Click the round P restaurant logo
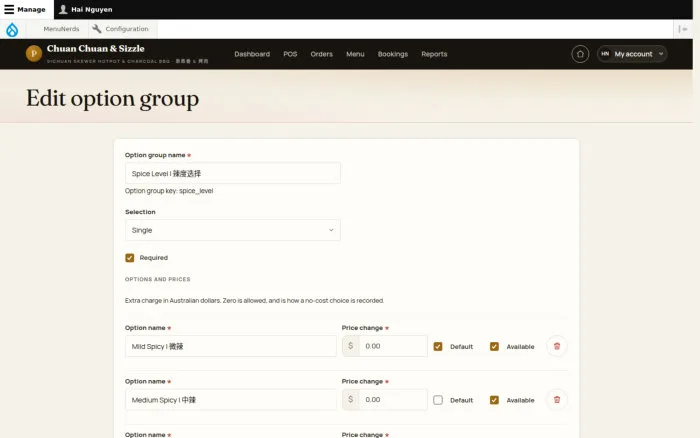 pos(34,54)
